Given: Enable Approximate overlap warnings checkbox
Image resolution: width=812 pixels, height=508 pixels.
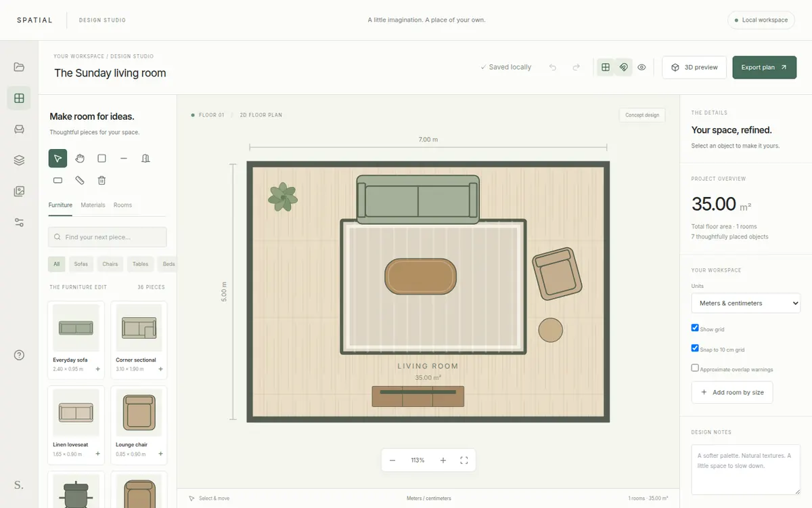Looking at the screenshot, I should (x=695, y=368).
